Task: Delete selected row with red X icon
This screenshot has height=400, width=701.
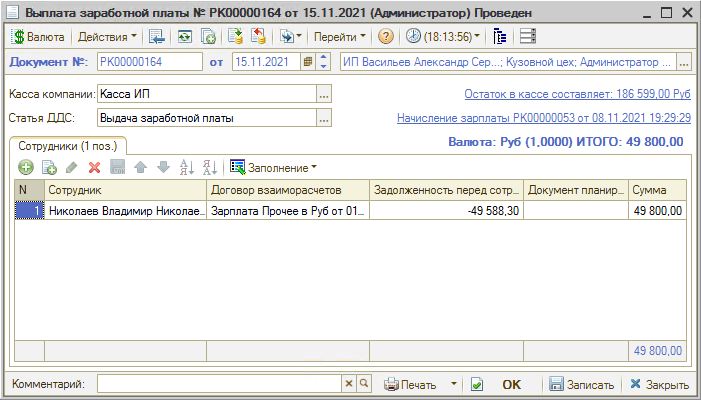Action: pyautogui.click(x=95, y=167)
